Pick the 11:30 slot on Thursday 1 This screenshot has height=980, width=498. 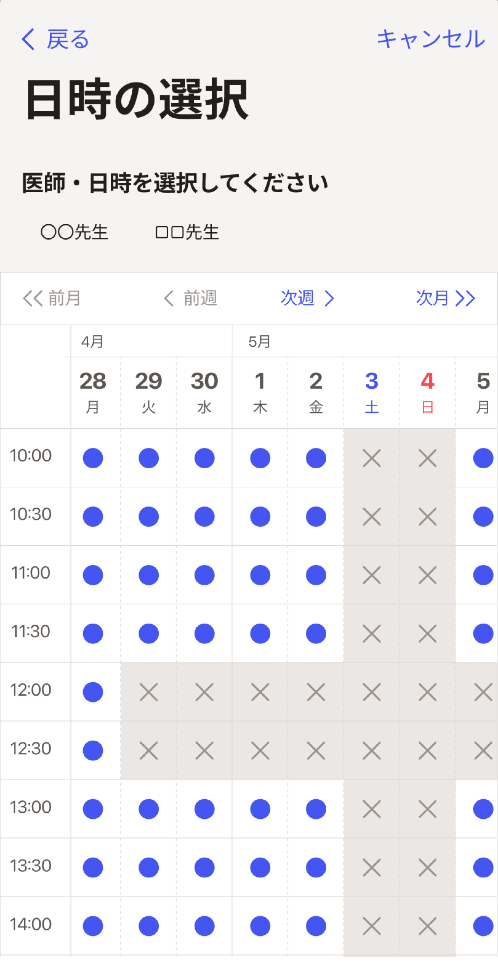(260, 634)
